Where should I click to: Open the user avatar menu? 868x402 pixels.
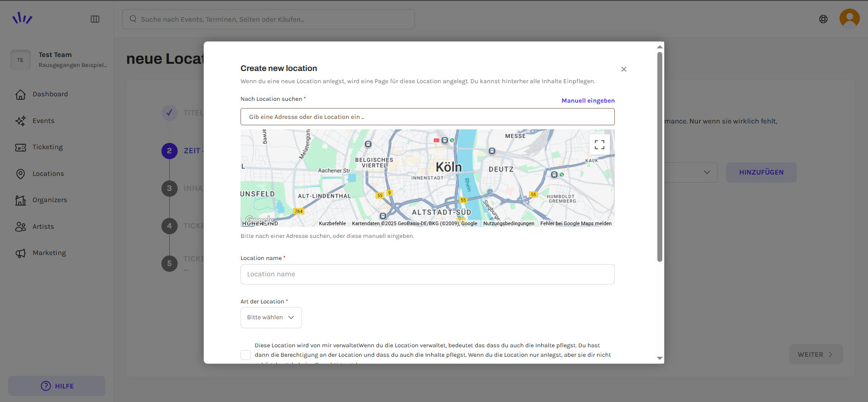coord(849,19)
